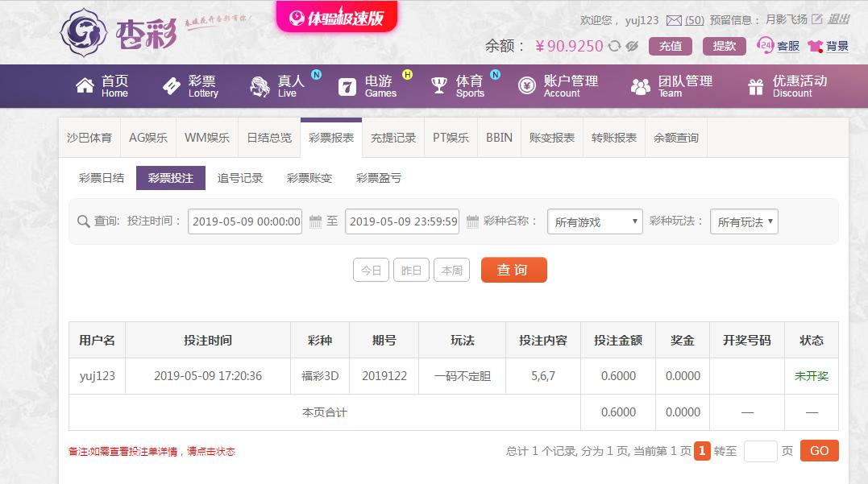Click the 未开奖 status link
The image size is (868, 484).
tap(811, 376)
